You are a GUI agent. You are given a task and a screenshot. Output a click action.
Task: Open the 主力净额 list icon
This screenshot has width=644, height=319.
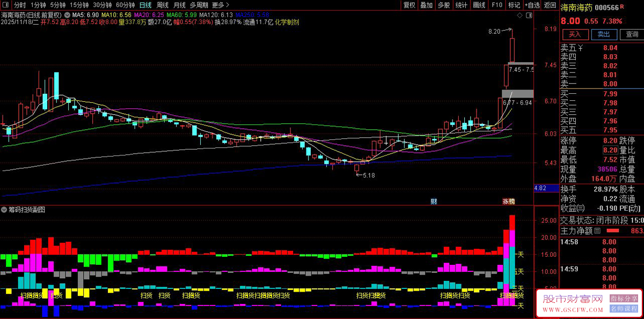point(597,231)
